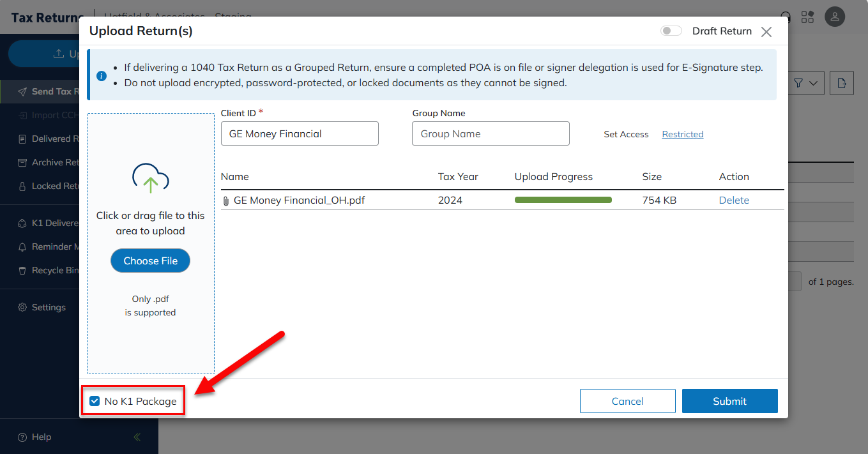
Task: Click the paperclip icon beside the PDF name
Action: tap(225, 201)
